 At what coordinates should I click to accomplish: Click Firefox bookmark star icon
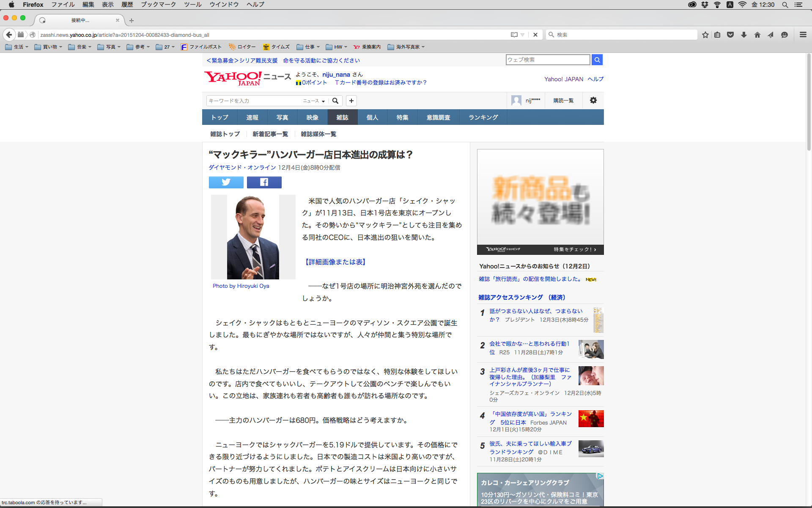point(705,35)
